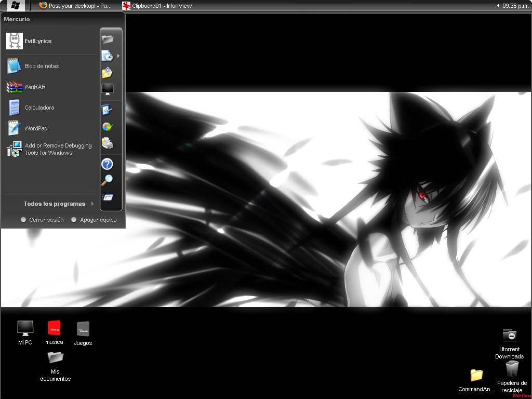Switch to Clipboard01 - IrfanView taskbar button
This screenshot has width=532, height=399.
[157, 5]
